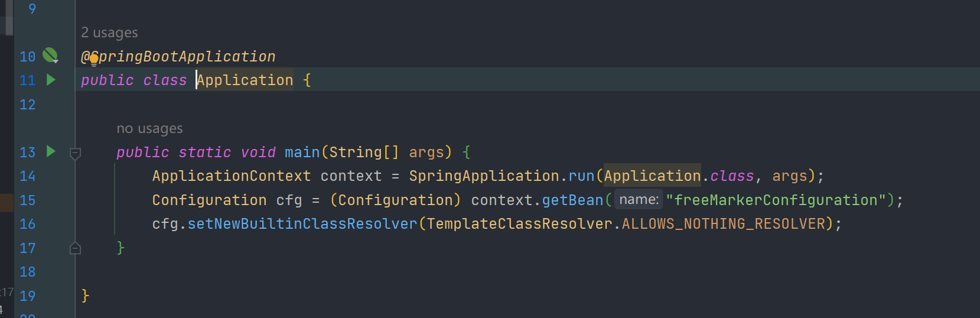
Task: Click the SpringApplication class reference
Action: click(484, 176)
